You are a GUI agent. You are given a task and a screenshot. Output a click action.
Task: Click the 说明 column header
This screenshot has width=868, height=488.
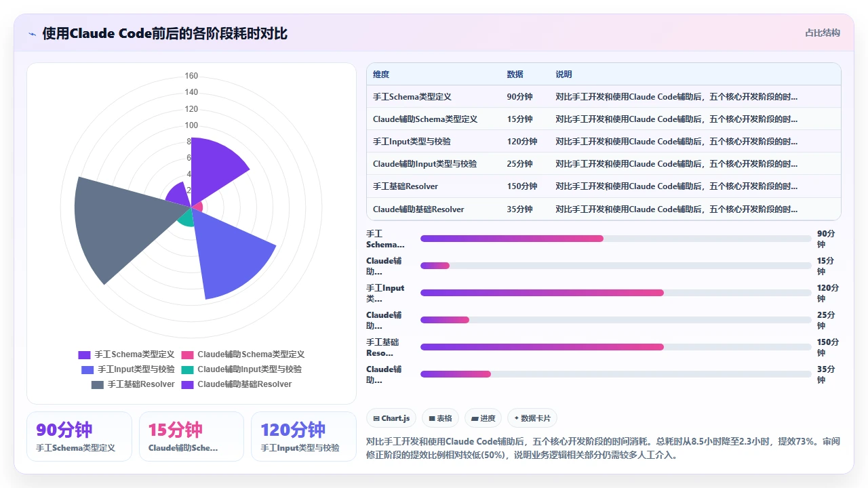[x=564, y=75]
